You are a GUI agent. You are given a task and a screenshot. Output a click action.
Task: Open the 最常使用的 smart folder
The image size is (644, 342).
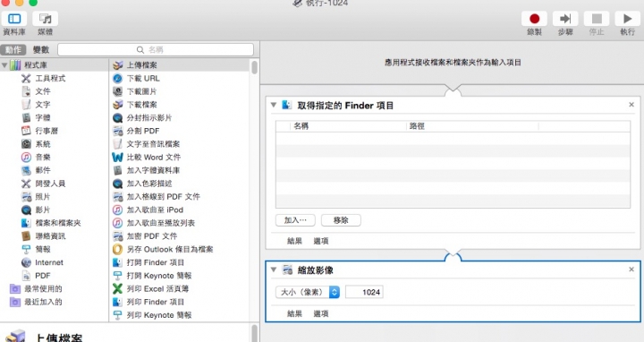tap(43, 288)
